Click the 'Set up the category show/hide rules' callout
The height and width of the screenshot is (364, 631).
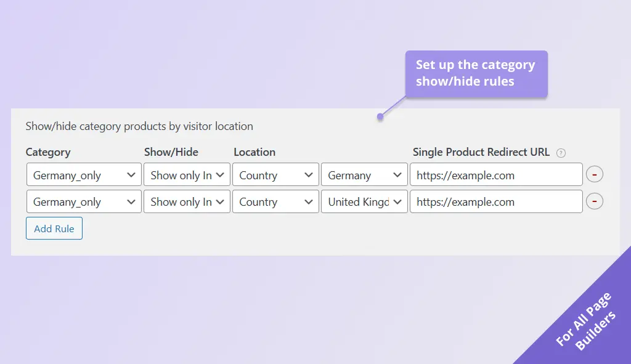pyautogui.click(x=476, y=73)
